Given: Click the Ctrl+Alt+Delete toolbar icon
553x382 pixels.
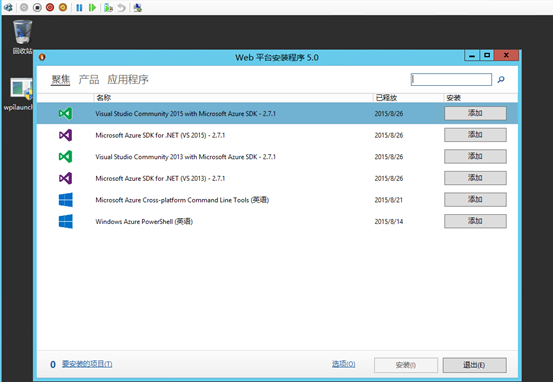Looking at the screenshot, I should [x=8, y=7].
